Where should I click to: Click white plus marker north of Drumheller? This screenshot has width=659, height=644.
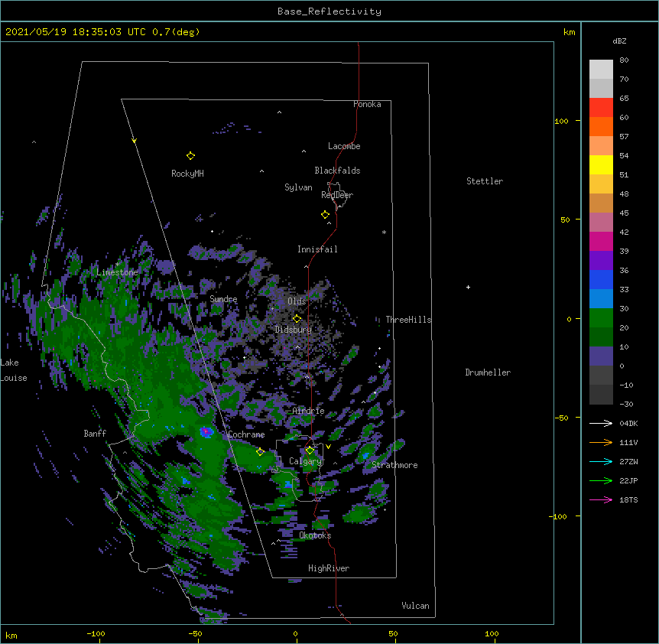click(x=468, y=287)
